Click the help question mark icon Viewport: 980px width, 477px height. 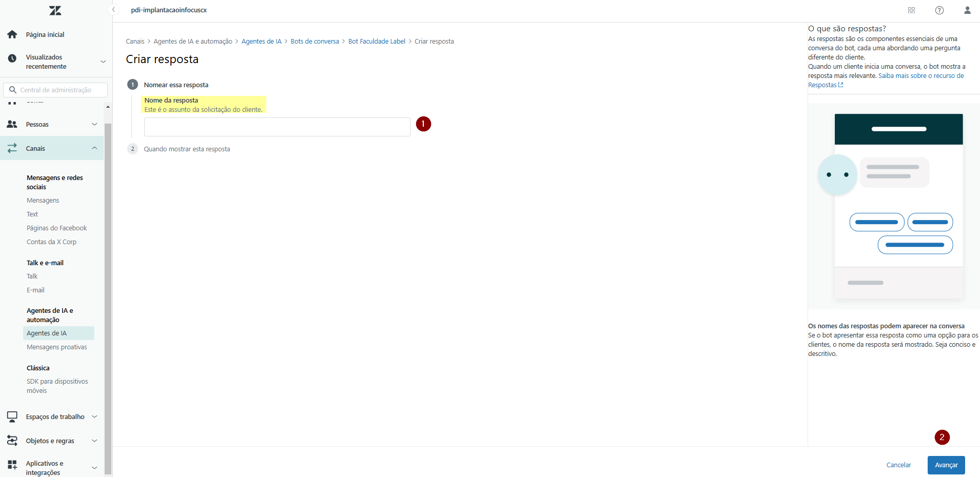[939, 10]
